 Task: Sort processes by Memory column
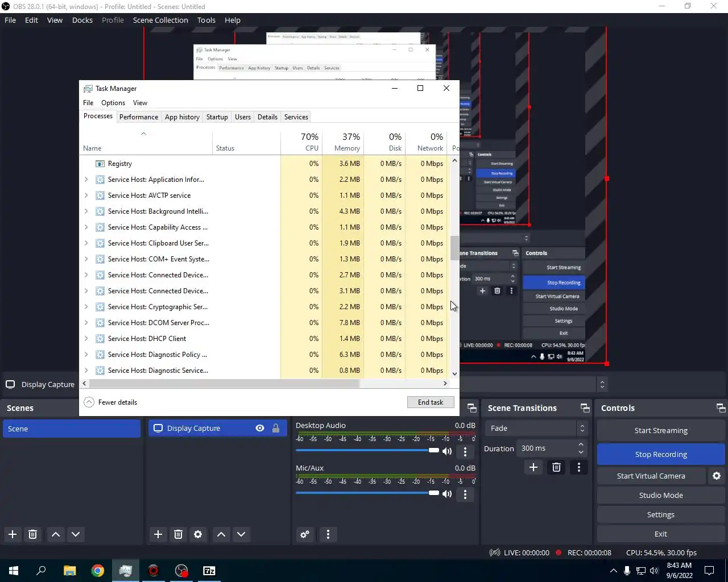point(343,142)
